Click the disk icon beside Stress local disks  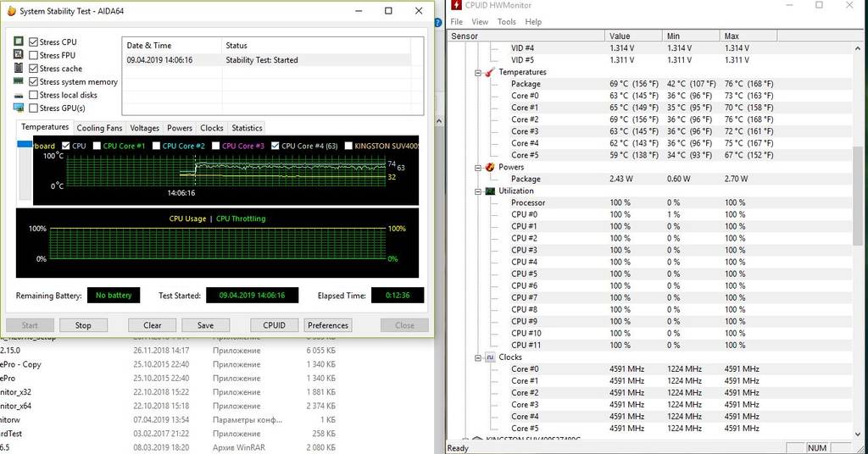[19, 96]
